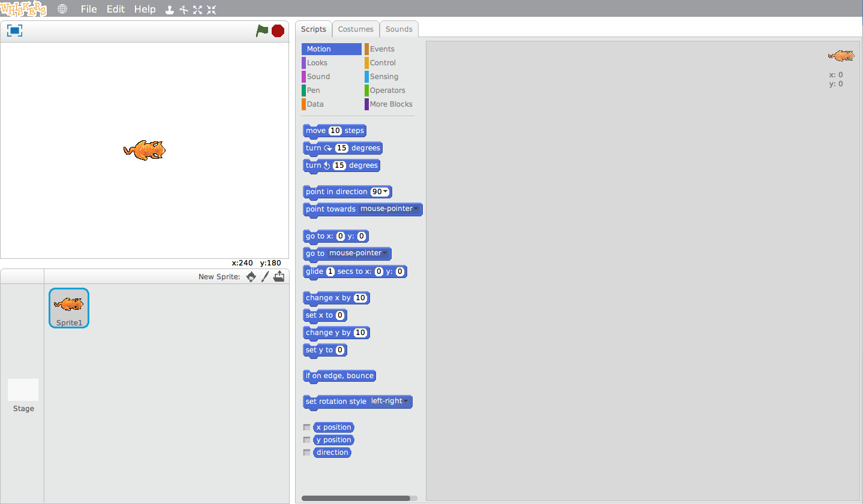Select the Shrink sprite tool
Screen dimensions: 863x504
pos(211,10)
